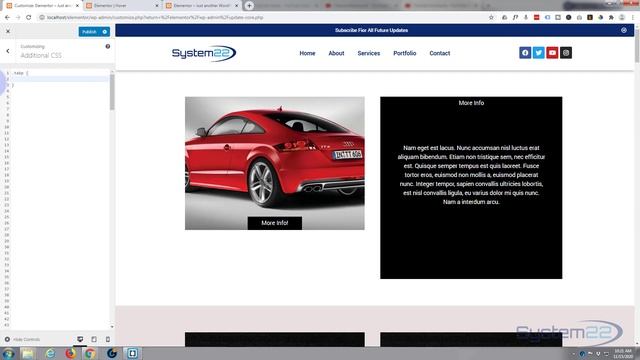Switch to the first Customize Elementor tab
The image size is (640, 360).
(x=42, y=6)
